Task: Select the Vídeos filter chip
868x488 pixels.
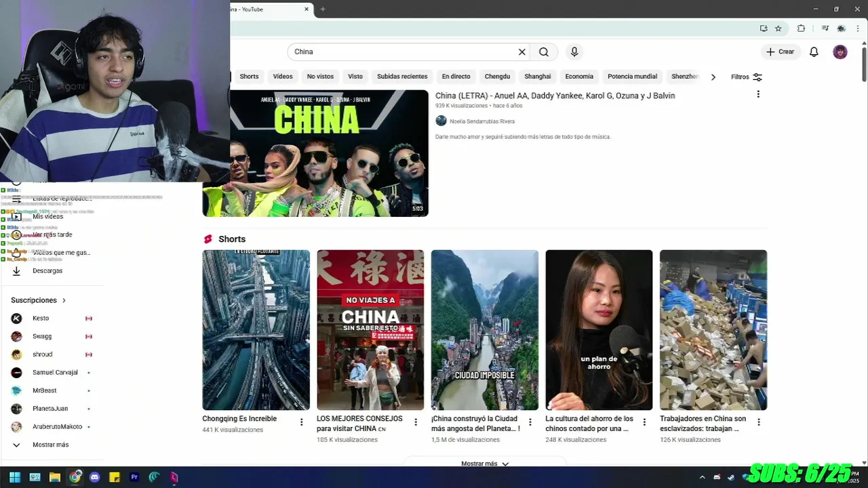Action: pyautogui.click(x=283, y=77)
